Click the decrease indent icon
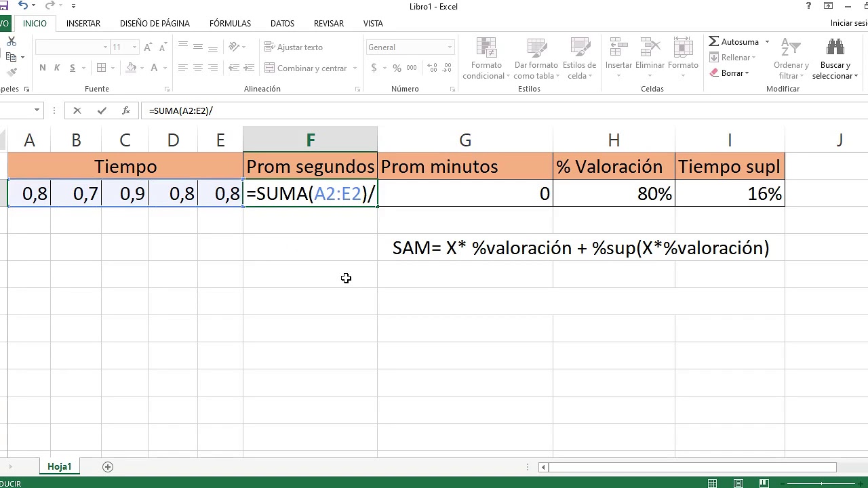The width and height of the screenshot is (868, 488). (234, 68)
